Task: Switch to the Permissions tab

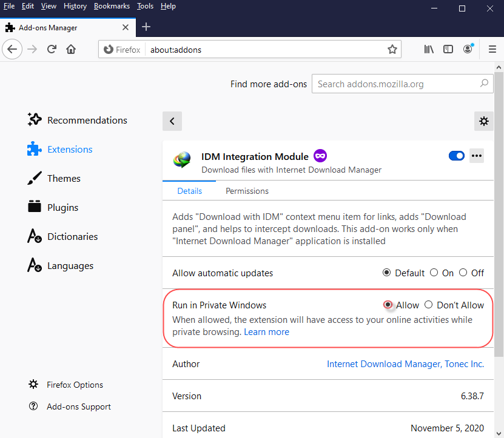Action: pos(247,191)
